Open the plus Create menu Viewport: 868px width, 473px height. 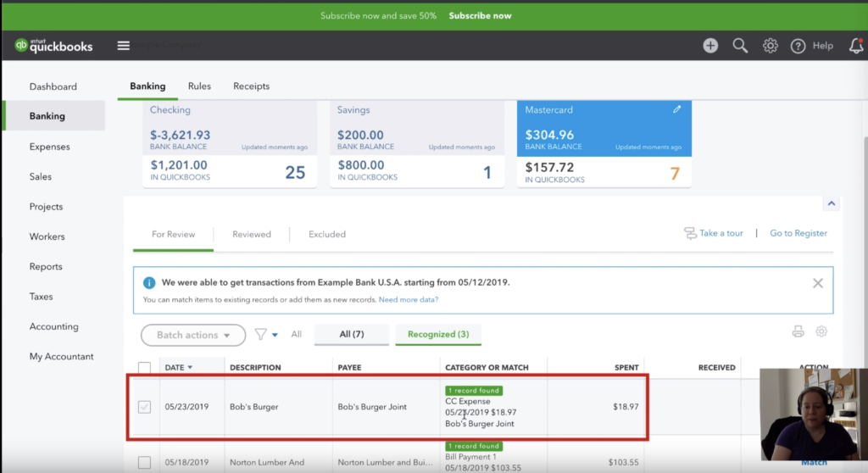(710, 46)
